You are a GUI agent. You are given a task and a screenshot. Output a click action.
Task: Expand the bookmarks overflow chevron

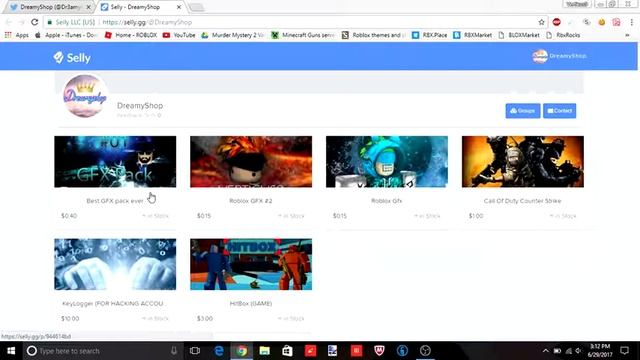[627, 35]
